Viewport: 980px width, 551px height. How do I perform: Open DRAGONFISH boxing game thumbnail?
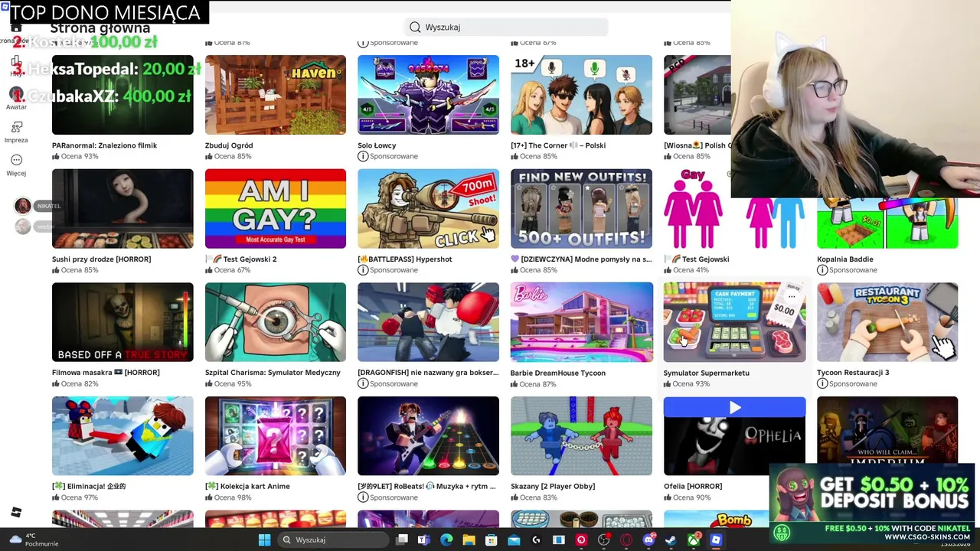click(428, 322)
